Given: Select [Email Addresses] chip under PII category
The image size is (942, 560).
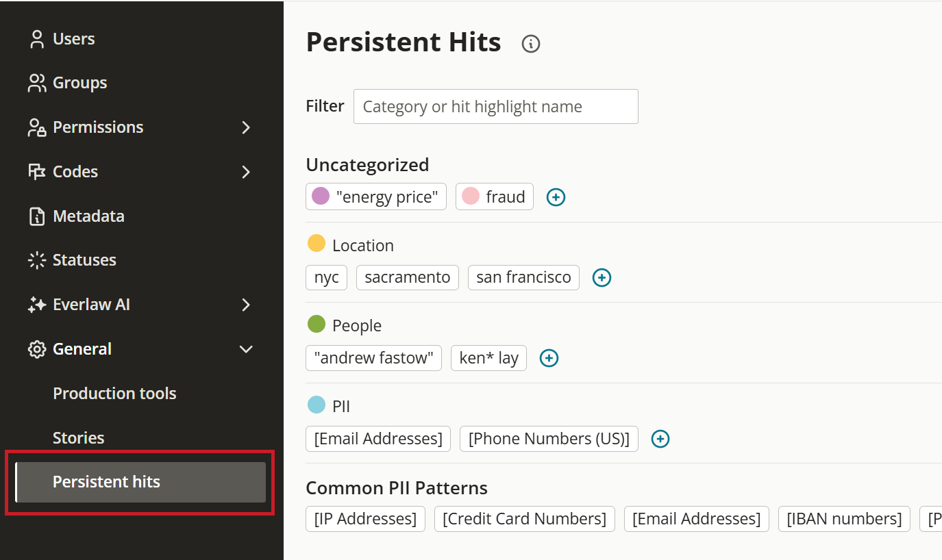Looking at the screenshot, I should 378,439.
